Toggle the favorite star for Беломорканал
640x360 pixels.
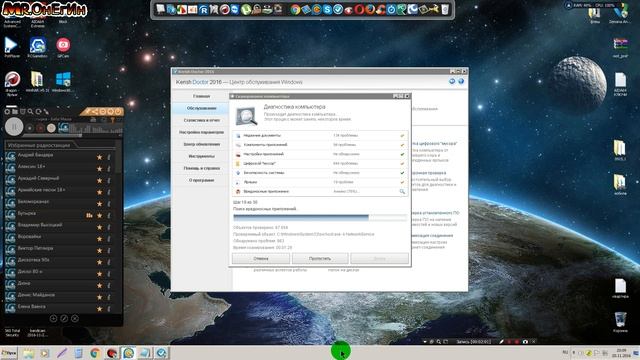click(x=100, y=204)
